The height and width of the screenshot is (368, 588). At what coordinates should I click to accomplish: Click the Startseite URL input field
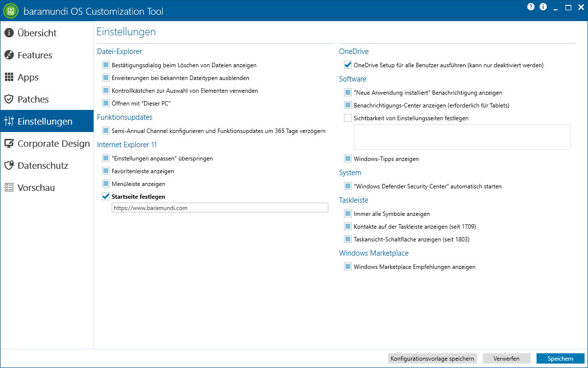pyautogui.click(x=220, y=208)
